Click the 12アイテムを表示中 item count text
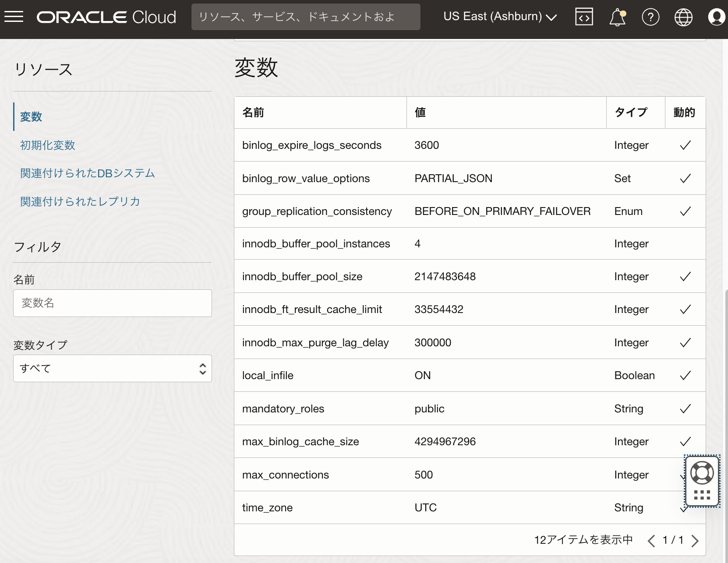The height and width of the screenshot is (563, 728). click(x=583, y=540)
